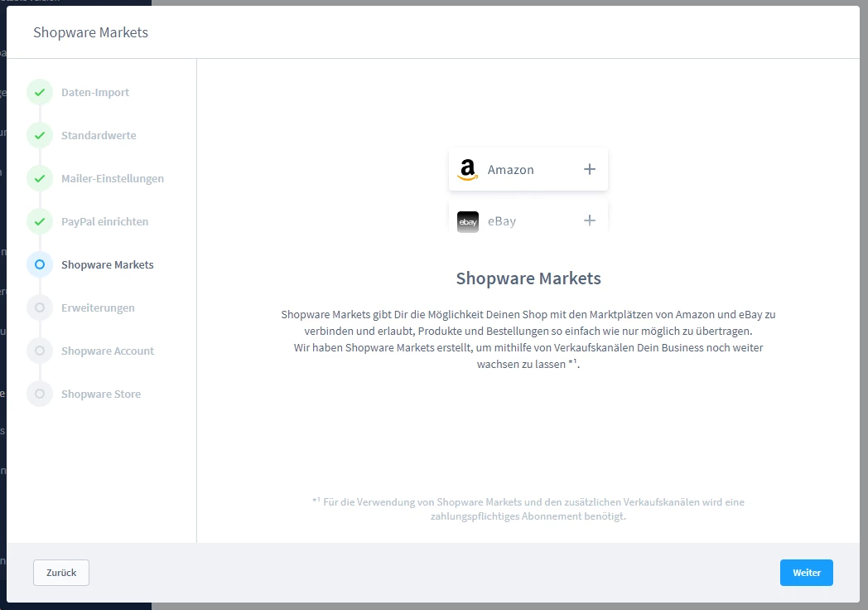This screenshot has width=868, height=610.
Task: Select the Erweiterungen step circle
Action: tap(40, 307)
